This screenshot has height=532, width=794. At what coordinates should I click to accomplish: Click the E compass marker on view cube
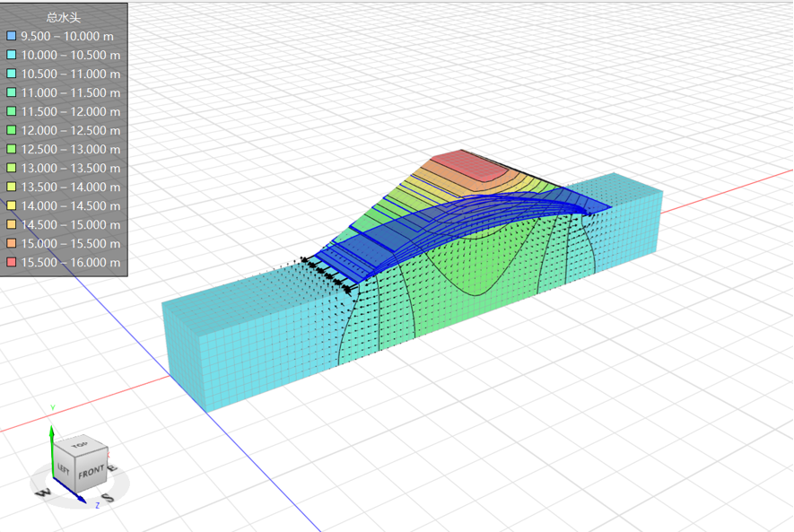click(112, 467)
